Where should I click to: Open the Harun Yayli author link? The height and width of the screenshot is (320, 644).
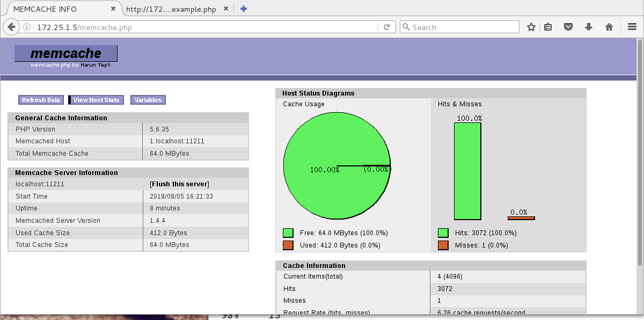coord(96,65)
